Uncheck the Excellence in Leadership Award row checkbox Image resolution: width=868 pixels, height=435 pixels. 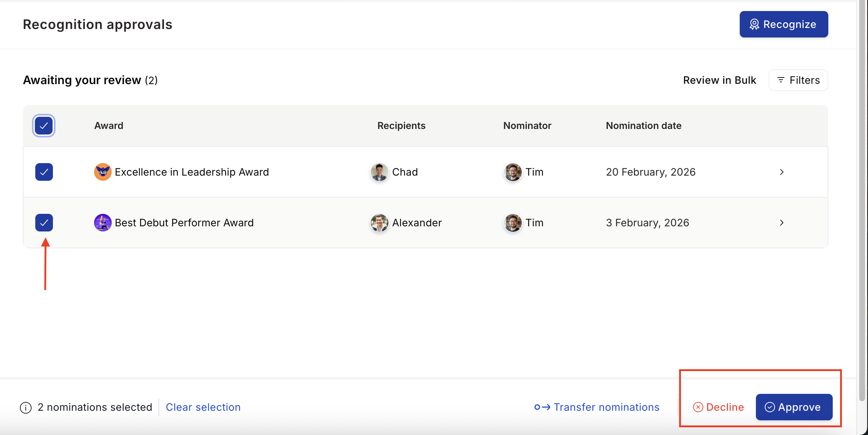coord(44,172)
